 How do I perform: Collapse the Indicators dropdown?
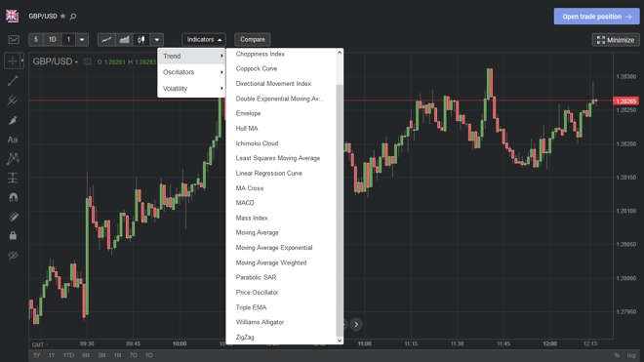pyautogui.click(x=204, y=39)
